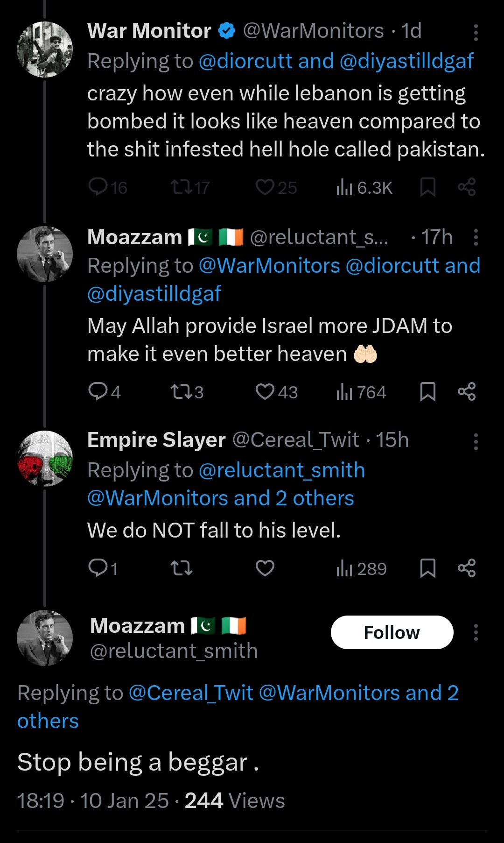Follow Moazzam @reluctant_smith

click(392, 632)
